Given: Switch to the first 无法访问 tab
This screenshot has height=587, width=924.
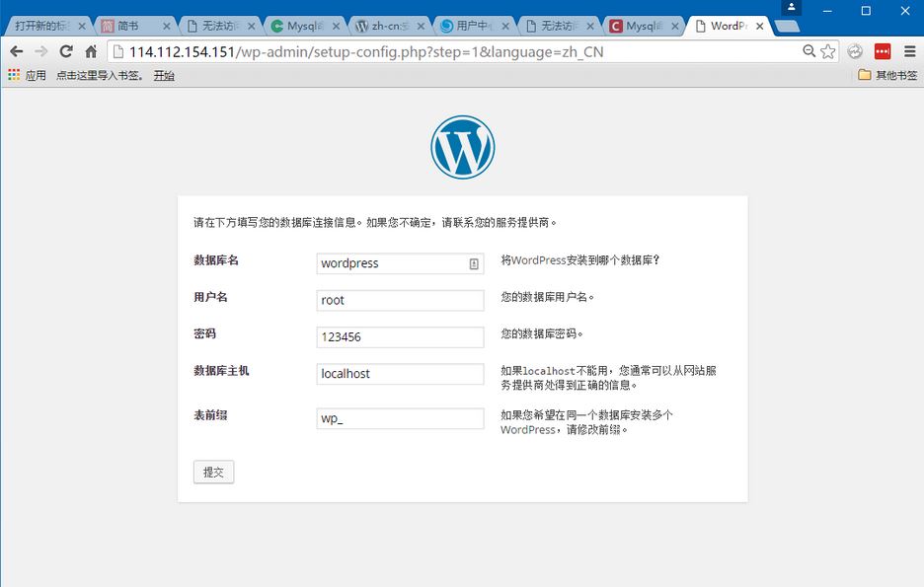Looking at the screenshot, I should [x=215, y=26].
